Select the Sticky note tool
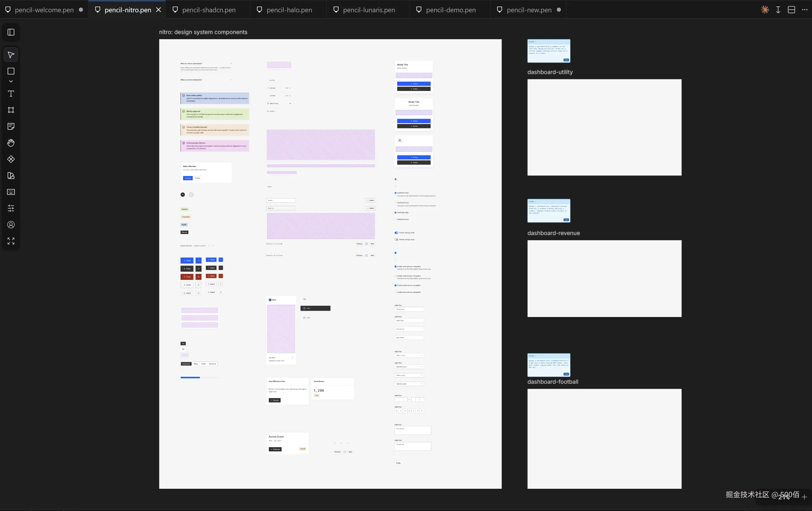 (11, 126)
